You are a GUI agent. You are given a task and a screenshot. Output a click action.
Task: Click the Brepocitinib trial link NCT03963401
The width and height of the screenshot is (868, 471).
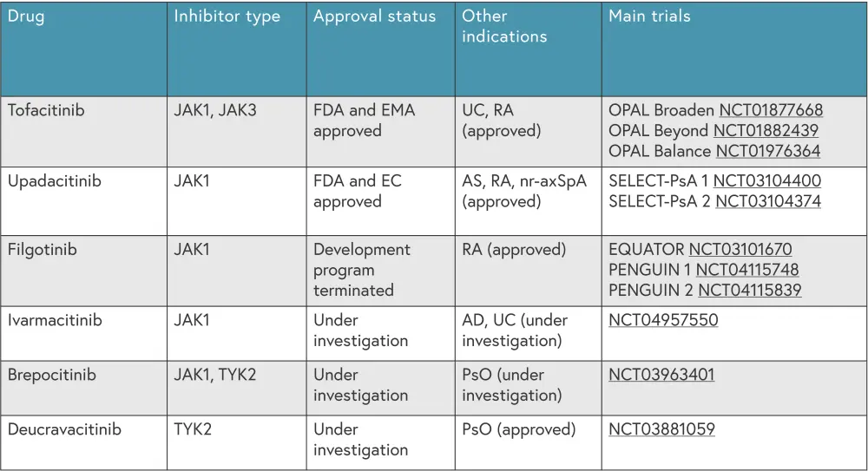pos(661,375)
